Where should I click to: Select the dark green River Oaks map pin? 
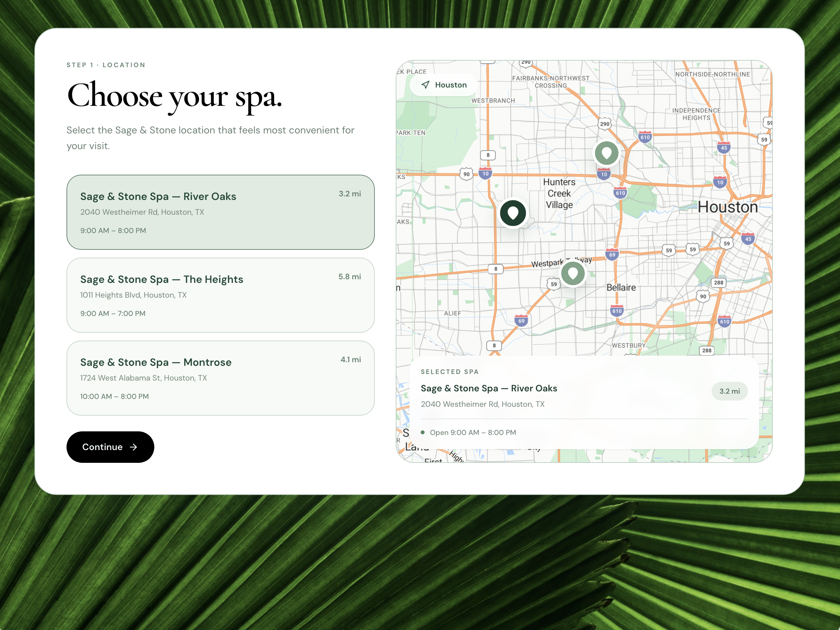pos(513,213)
